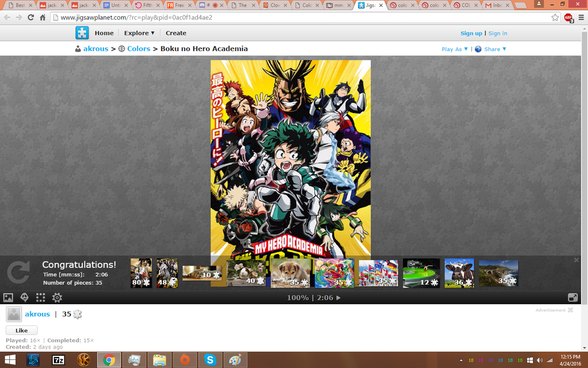Open 7-Zip from the taskbar
This screenshot has height=368, width=588.
point(58,360)
